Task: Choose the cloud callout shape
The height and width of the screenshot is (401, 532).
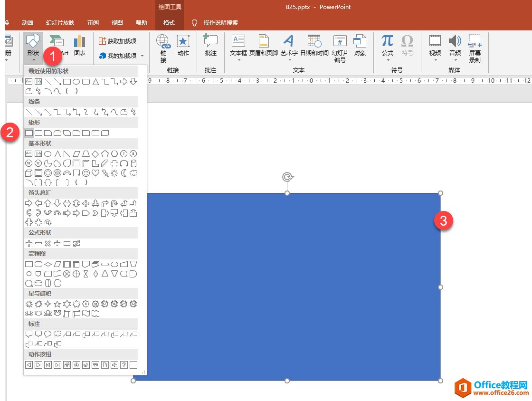Action: point(57,334)
